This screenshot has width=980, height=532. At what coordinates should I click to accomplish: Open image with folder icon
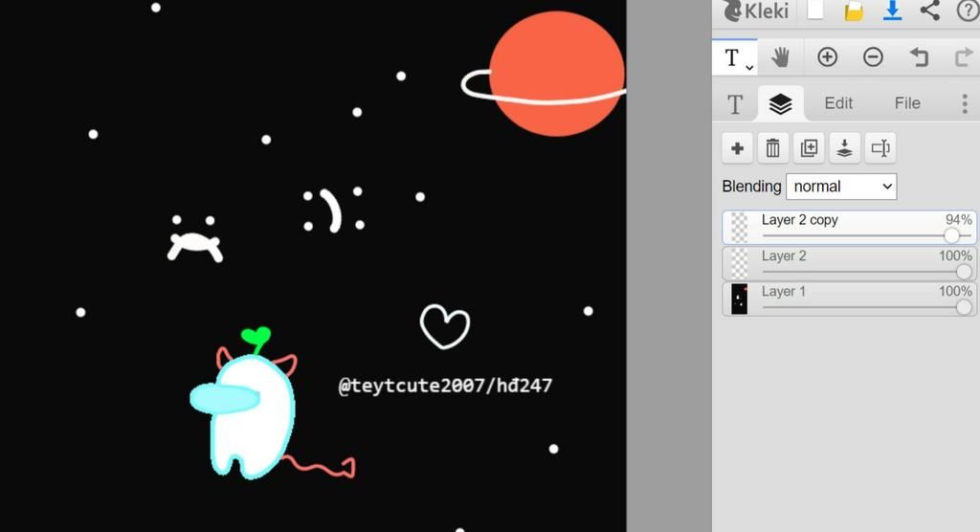click(x=854, y=11)
